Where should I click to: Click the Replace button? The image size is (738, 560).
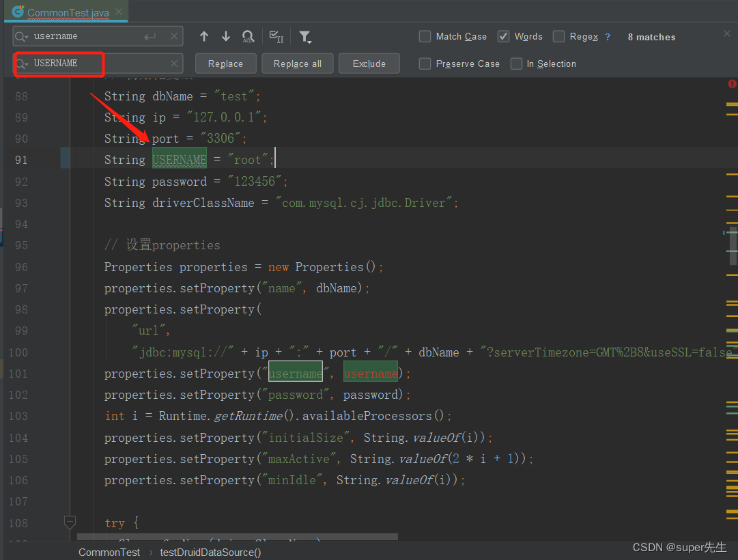pos(225,64)
